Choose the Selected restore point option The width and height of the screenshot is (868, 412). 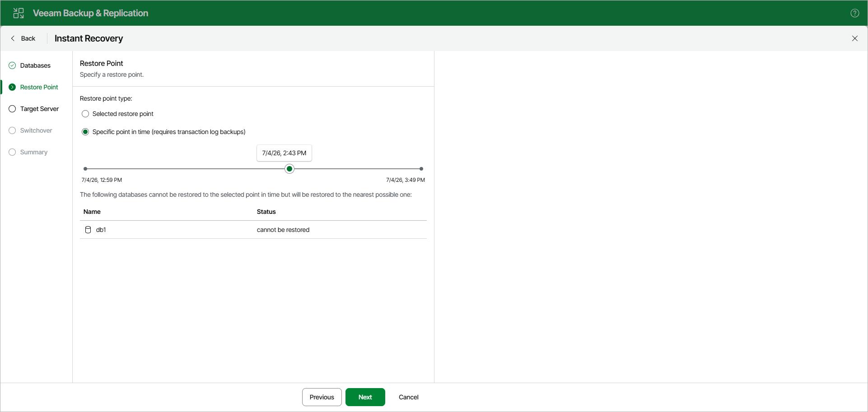click(x=85, y=114)
